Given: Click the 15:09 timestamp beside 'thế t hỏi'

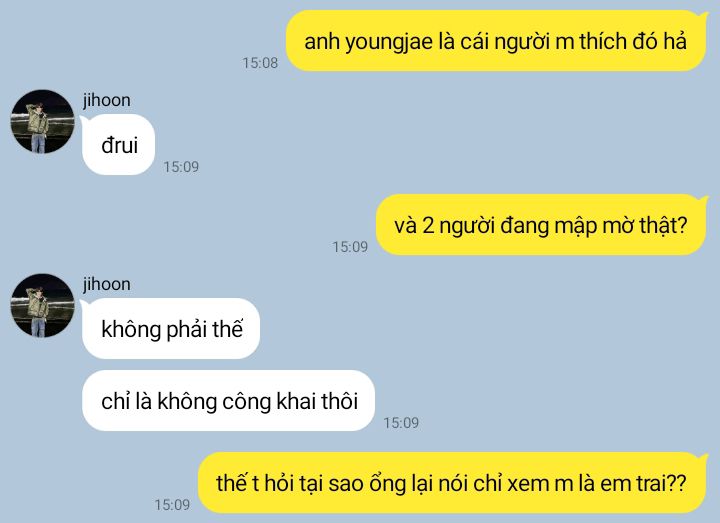Looking at the screenshot, I should point(172,505).
